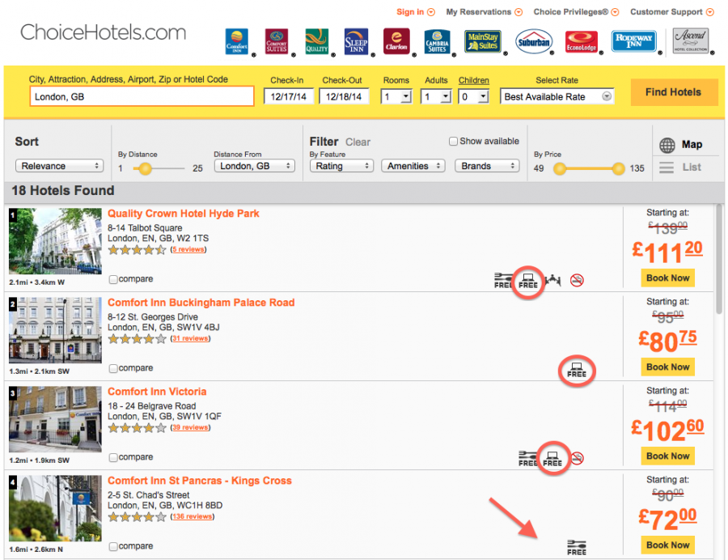The width and height of the screenshot is (728, 560).
Task: Click the Children label link
Action: coord(473,80)
